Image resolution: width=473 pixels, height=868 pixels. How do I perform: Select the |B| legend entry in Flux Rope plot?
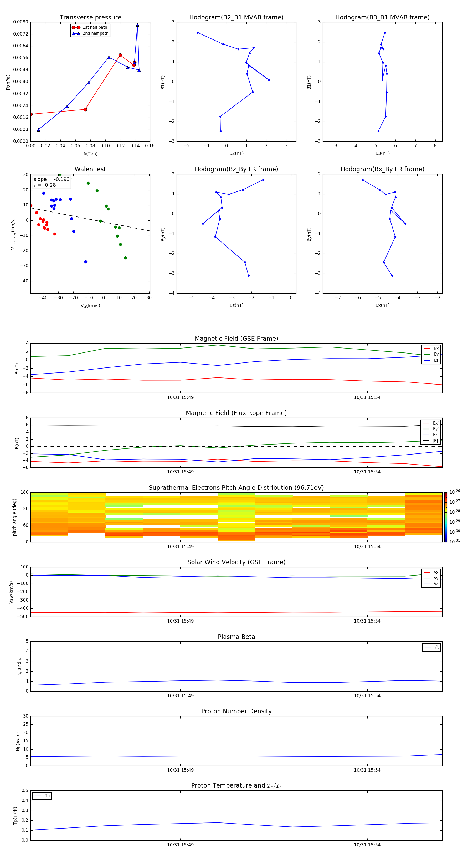point(431,441)
